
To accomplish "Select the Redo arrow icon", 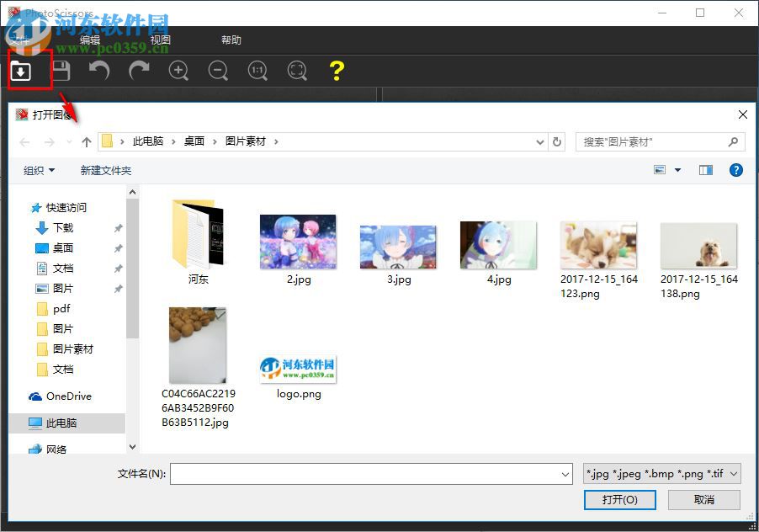I will pyautogui.click(x=140, y=71).
